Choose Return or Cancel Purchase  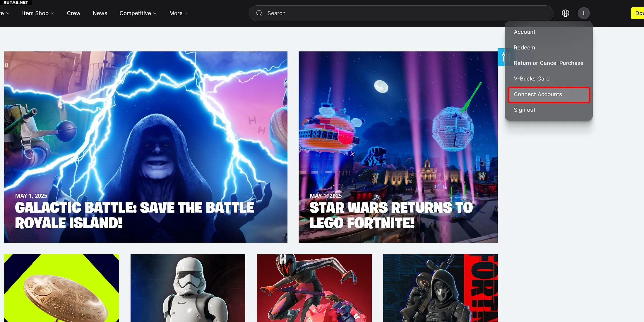[549, 63]
